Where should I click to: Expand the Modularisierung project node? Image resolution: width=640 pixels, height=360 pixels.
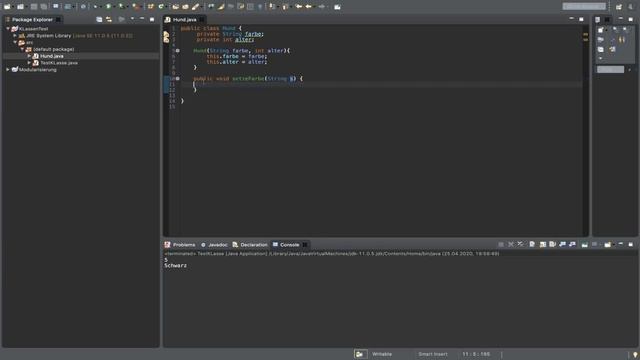(8, 70)
